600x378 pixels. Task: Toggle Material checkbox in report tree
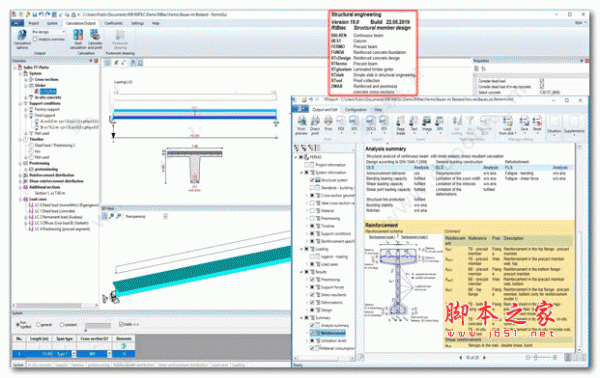pos(312,210)
